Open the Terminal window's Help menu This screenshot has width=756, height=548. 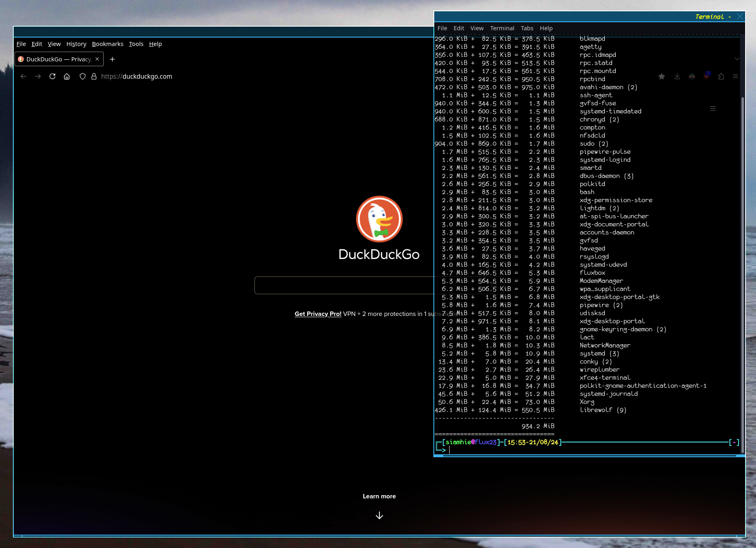546,28
